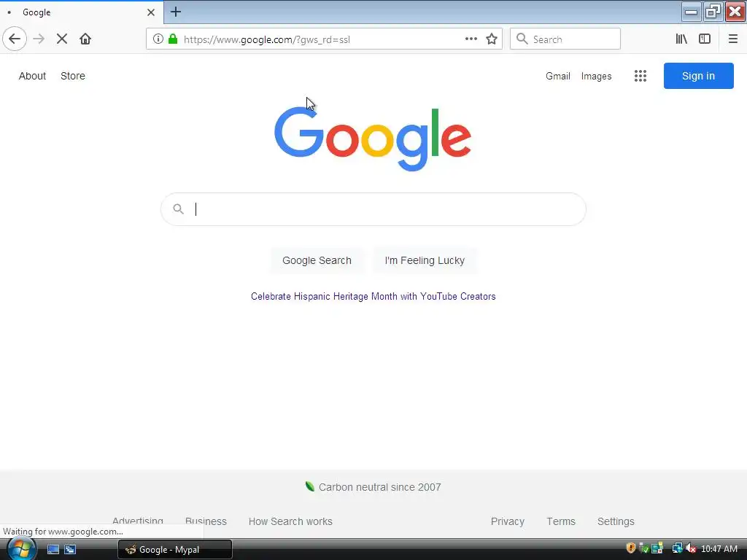Click Carbon neutral since 2007 link

click(379, 487)
